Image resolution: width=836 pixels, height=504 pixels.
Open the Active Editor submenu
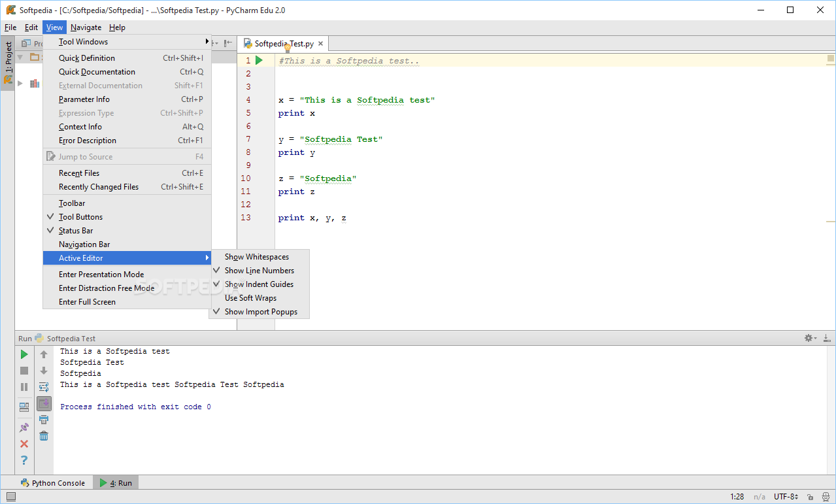click(x=127, y=258)
